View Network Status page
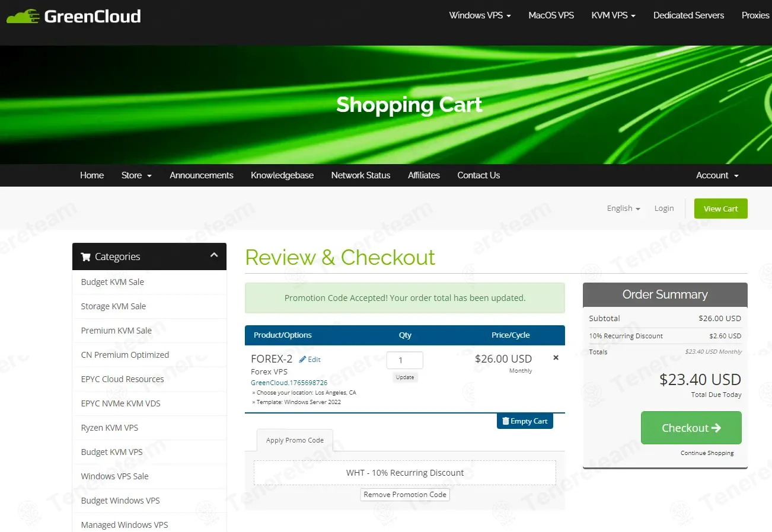 361,175
